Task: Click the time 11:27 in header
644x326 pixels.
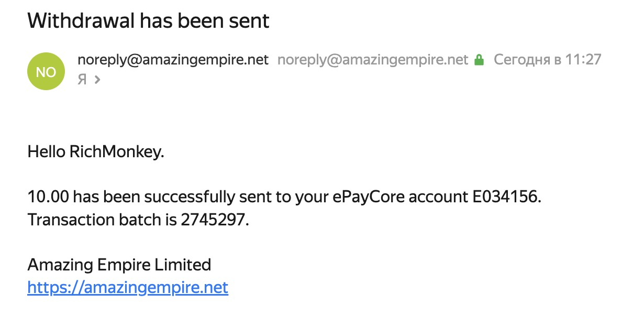Action: point(583,60)
